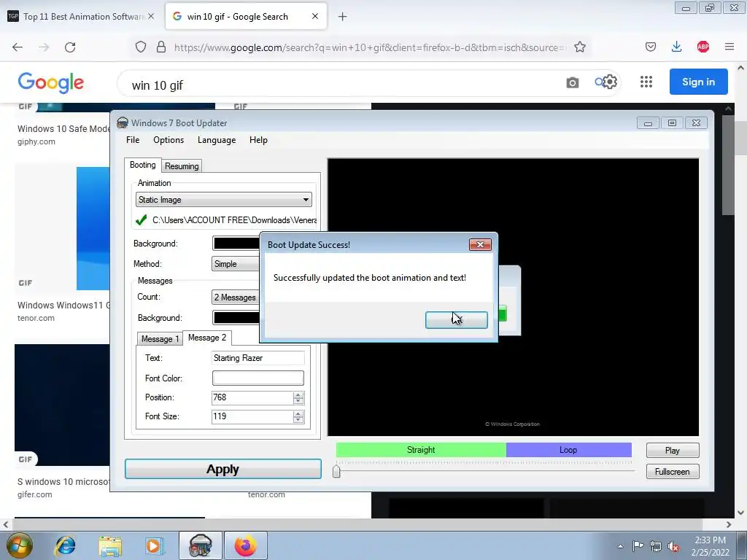747x560 pixels.
Task: Click the animation file path text
Action: click(x=234, y=220)
